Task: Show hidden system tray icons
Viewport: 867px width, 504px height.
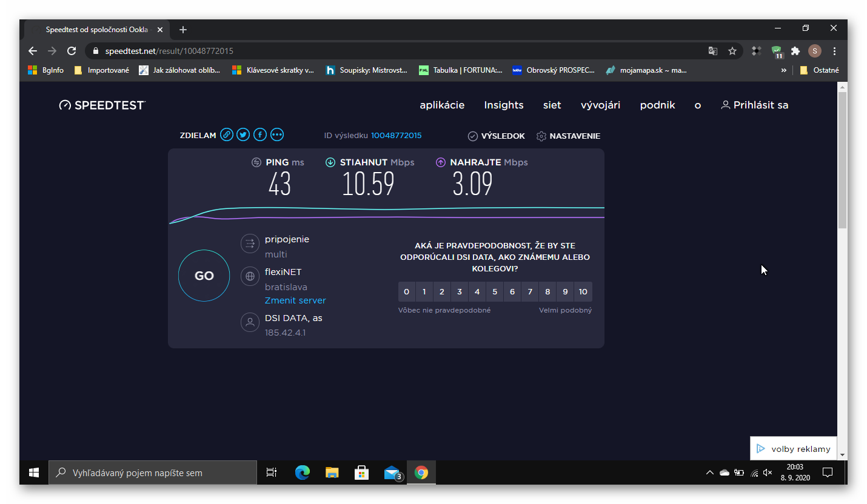Action: (709, 472)
